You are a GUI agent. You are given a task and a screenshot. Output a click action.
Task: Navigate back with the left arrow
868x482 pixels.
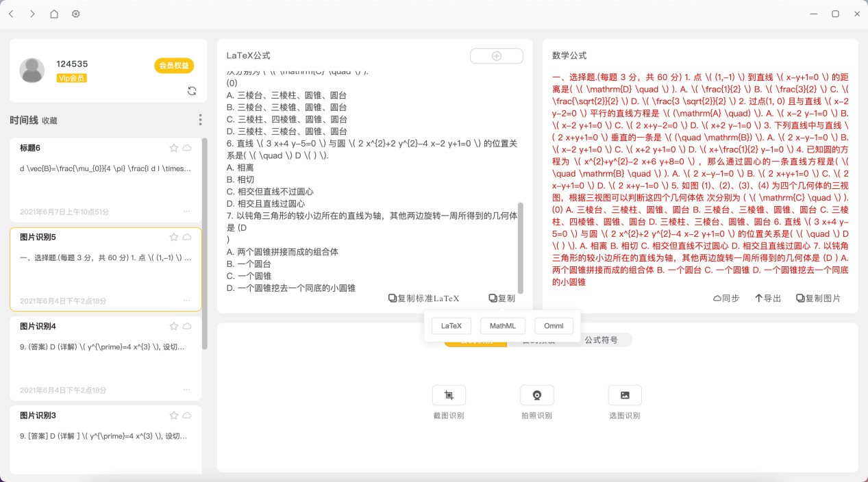11,14
